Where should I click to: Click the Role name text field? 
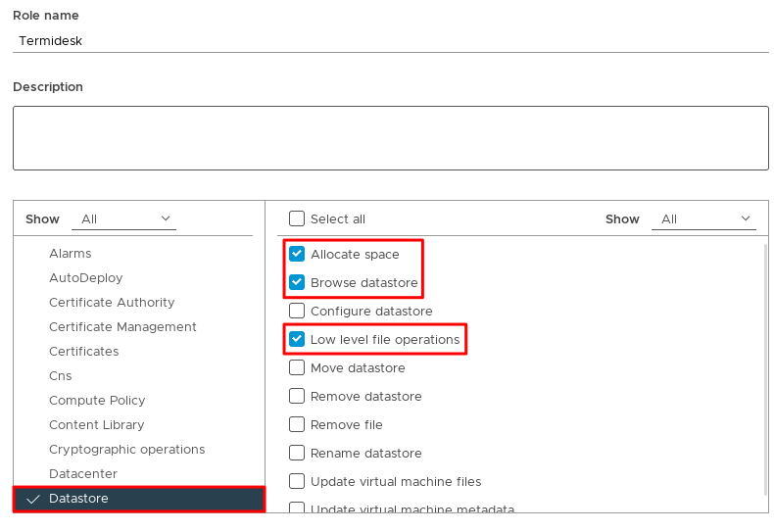[x=390, y=41]
